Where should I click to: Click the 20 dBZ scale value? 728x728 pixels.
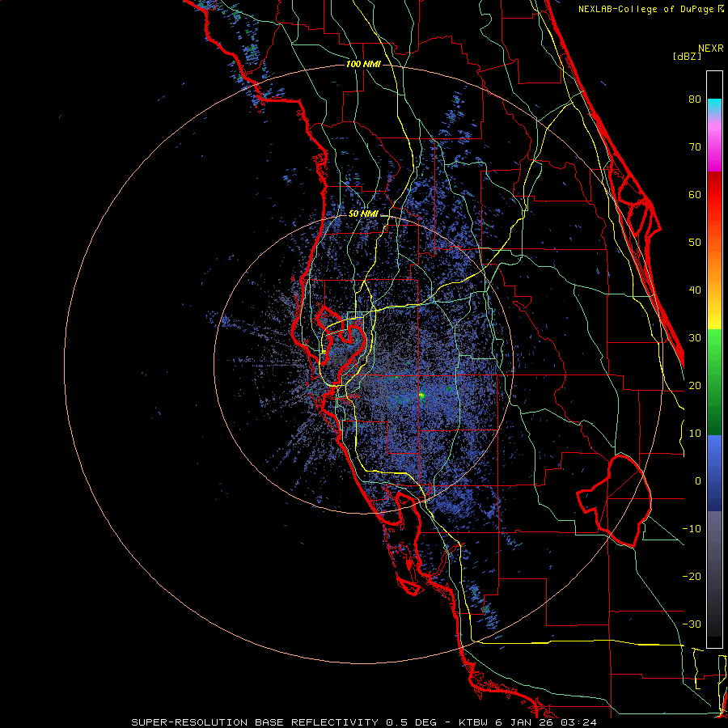[x=695, y=385]
